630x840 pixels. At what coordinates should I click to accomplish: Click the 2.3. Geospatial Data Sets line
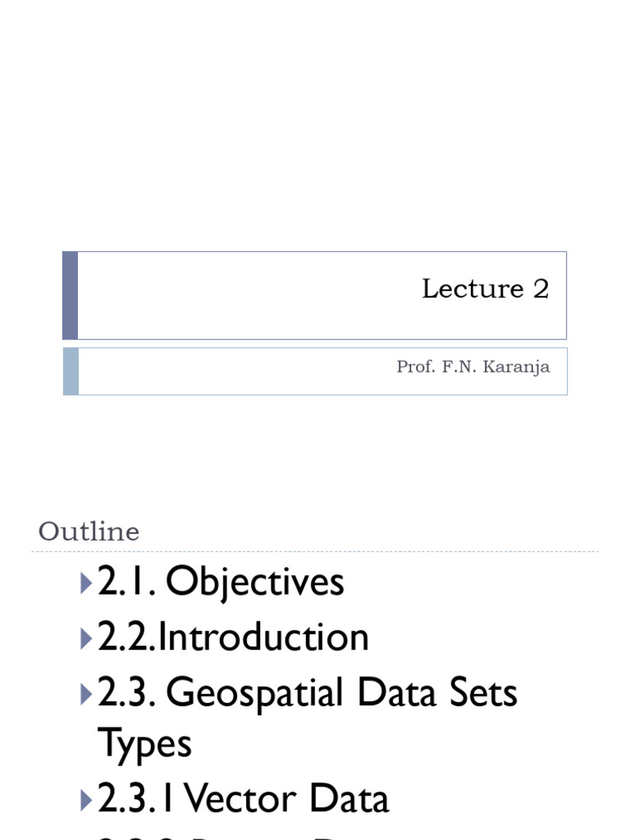pos(308,693)
